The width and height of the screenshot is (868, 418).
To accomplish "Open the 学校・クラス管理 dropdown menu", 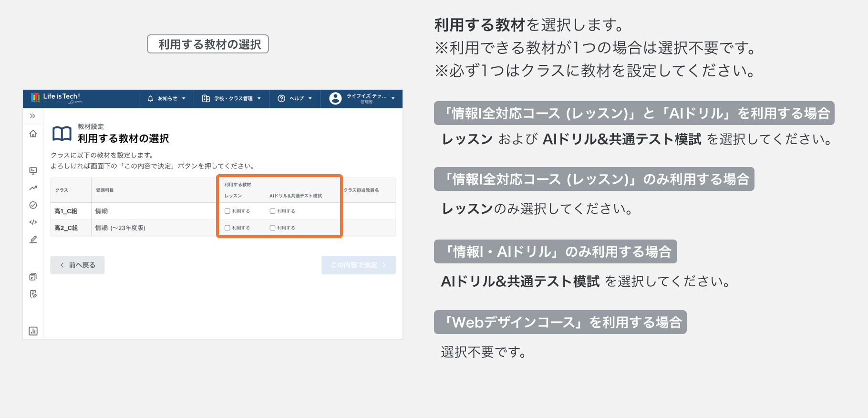I will click(232, 99).
